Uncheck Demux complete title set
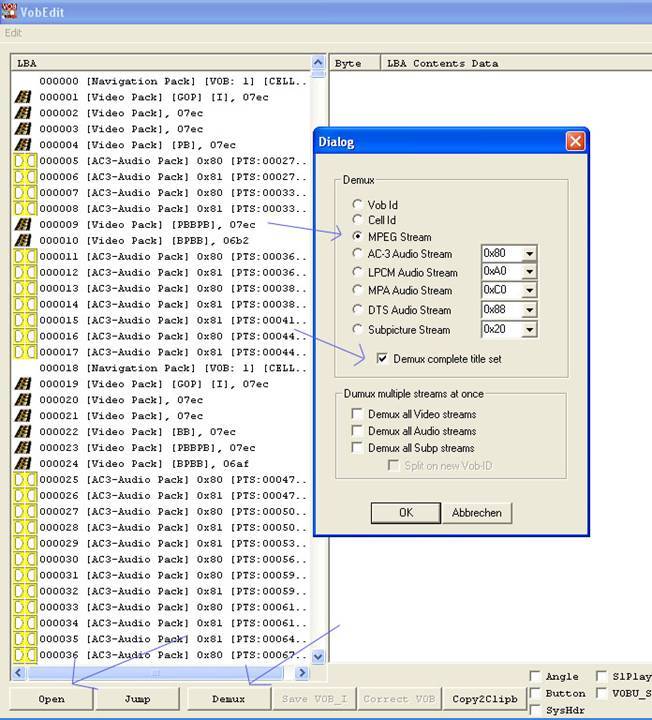The image size is (652, 720). 382,358
